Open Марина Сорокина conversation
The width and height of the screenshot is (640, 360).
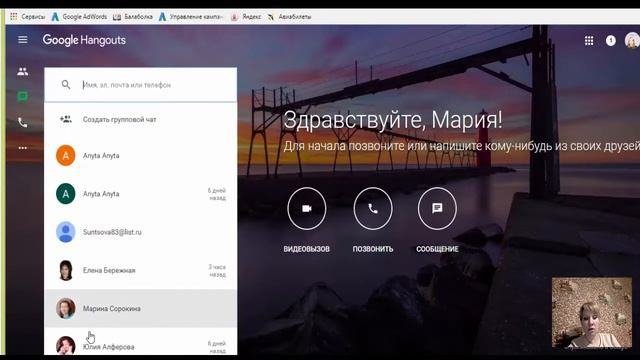coord(140,308)
